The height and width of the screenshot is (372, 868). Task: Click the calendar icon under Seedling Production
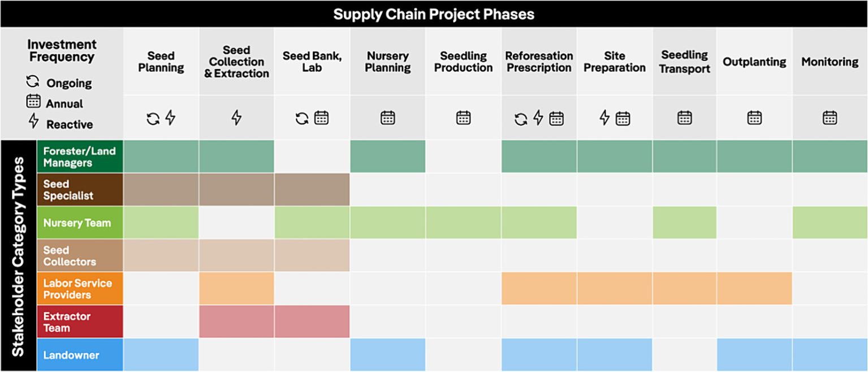pos(463,118)
